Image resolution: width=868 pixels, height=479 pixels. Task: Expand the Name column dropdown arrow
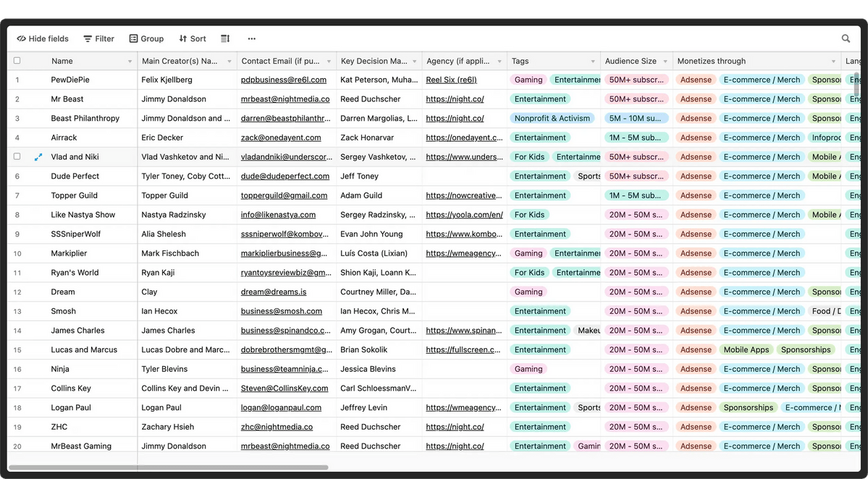point(130,62)
